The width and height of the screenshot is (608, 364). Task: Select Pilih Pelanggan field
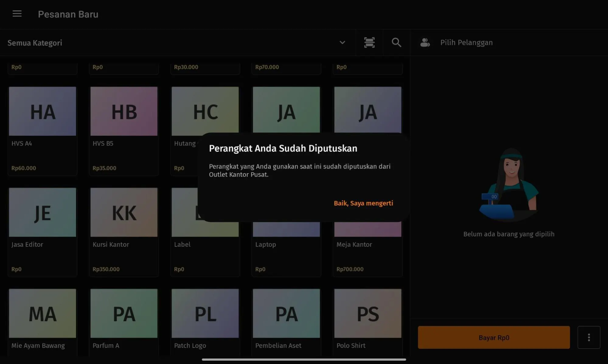coord(466,43)
